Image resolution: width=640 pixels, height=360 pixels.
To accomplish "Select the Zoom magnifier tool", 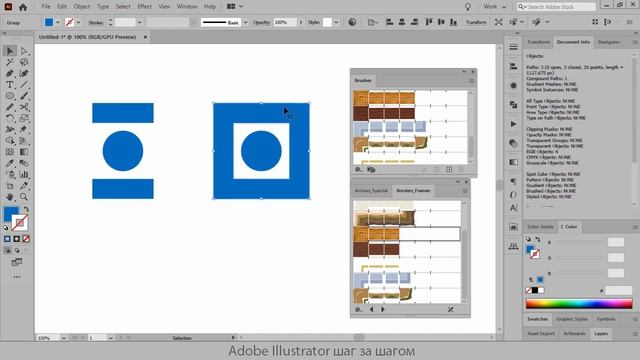I will [x=24, y=197].
